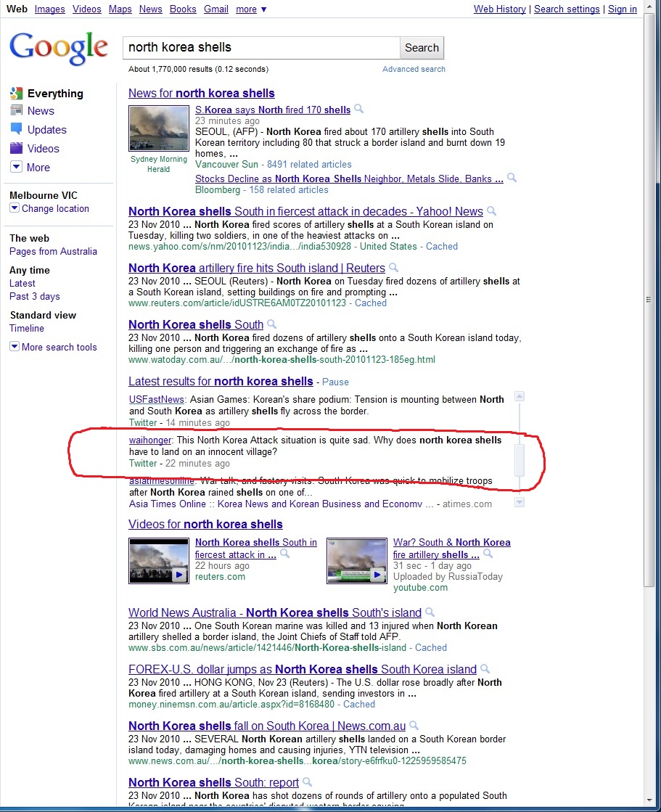Open Books in top navigation
This screenshot has height=812, width=661.
(x=183, y=9)
